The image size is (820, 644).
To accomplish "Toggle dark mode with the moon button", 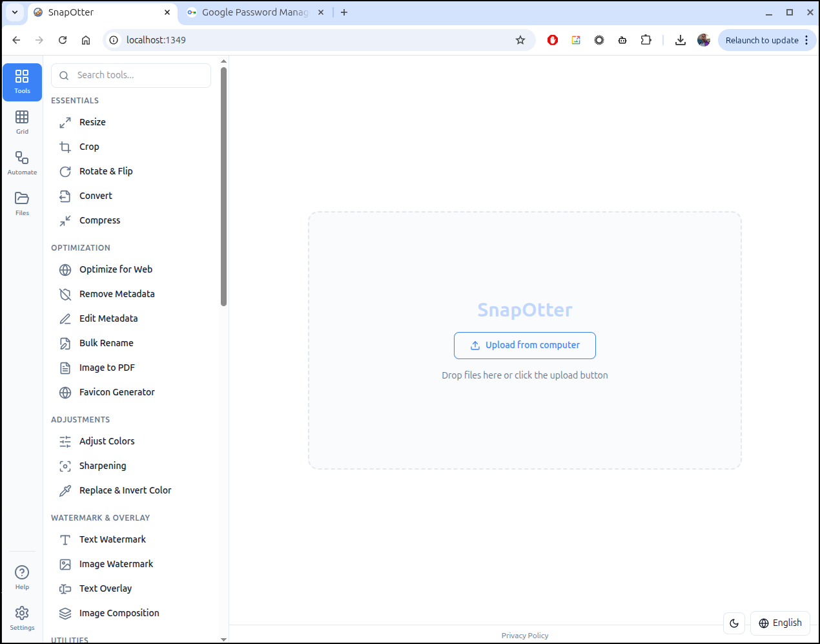I will (x=734, y=623).
